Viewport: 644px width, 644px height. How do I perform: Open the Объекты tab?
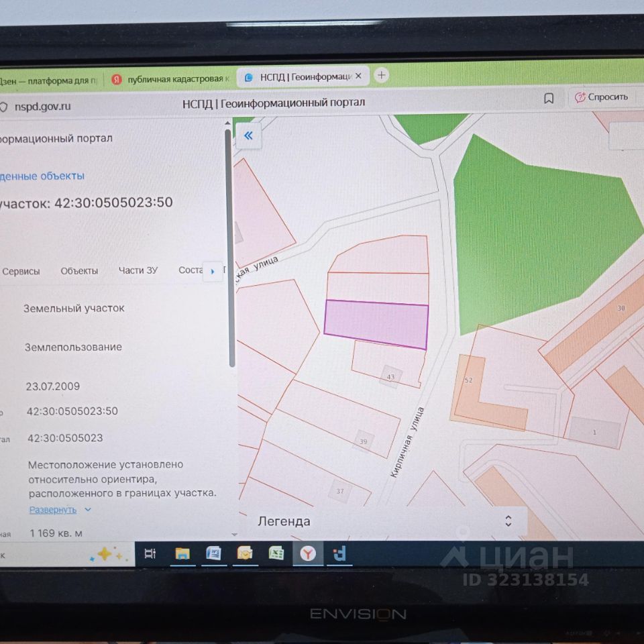(x=79, y=271)
